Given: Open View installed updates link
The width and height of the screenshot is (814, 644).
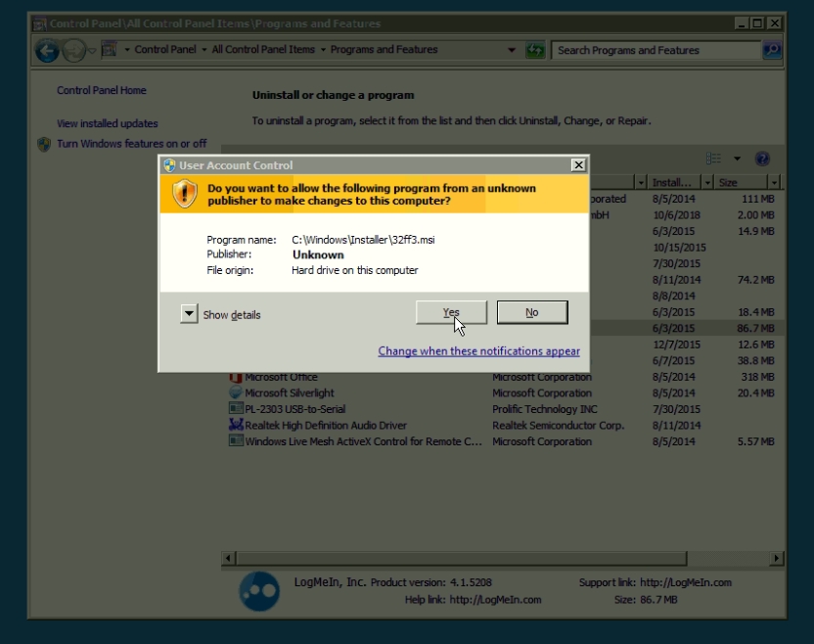Looking at the screenshot, I should click(x=108, y=123).
